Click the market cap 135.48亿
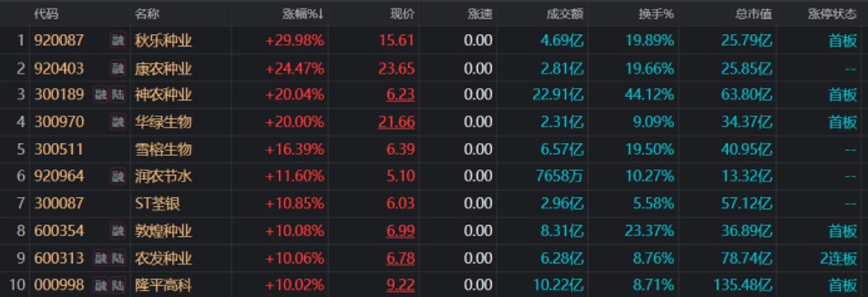The height and width of the screenshot is (297, 868). click(x=743, y=285)
